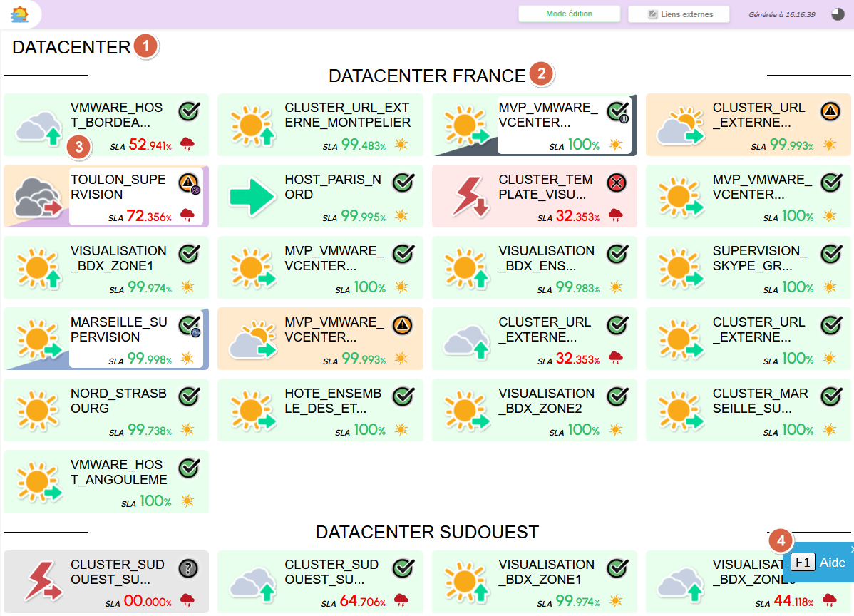
Task: Click the green arrow icon on HOST_PARIS_NORD
Action: point(252,197)
